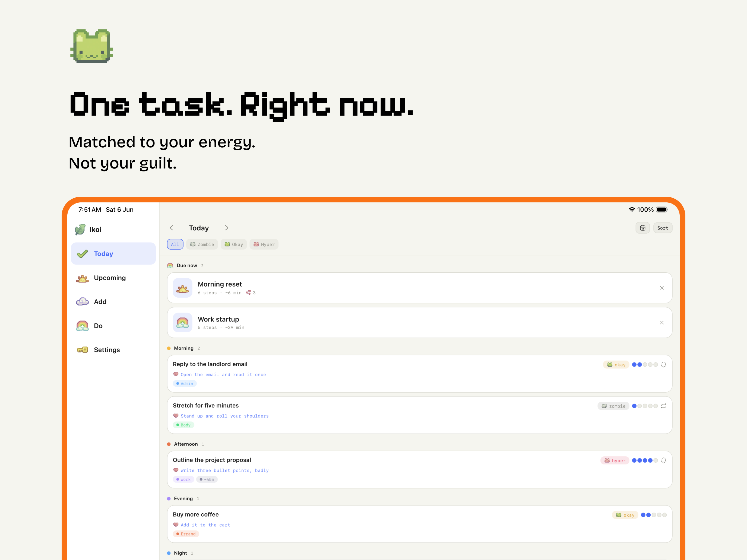This screenshot has width=747, height=560.
Task: Filter tasks by Zombie energy
Action: coord(202,244)
